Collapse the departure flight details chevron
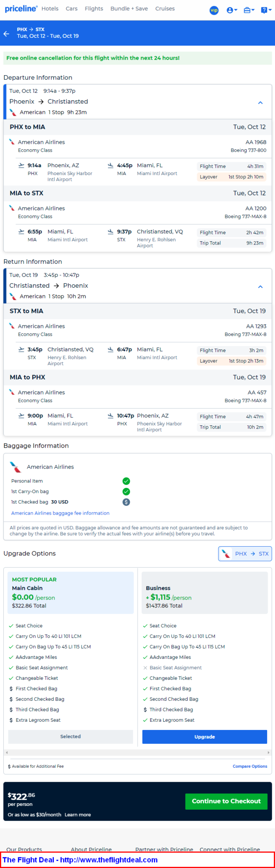 click(x=260, y=103)
